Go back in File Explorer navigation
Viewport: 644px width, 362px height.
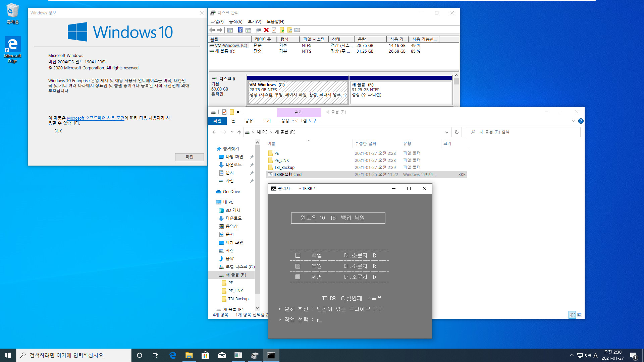click(x=214, y=132)
